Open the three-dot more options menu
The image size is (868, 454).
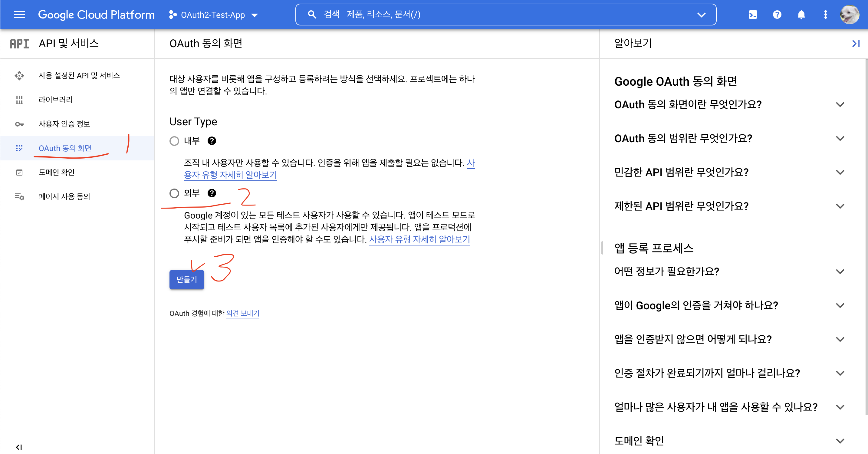[x=825, y=15]
